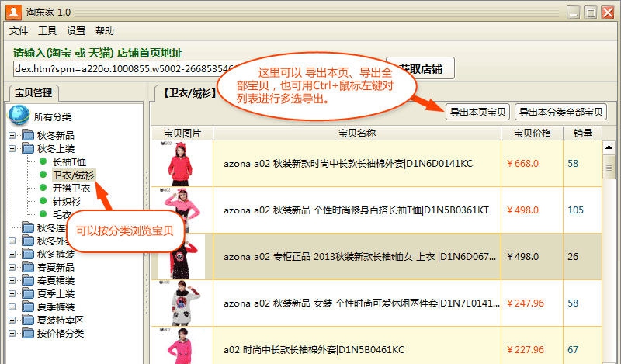Click green dot beside 卫衣/绒衫

pyautogui.click(x=43, y=175)
